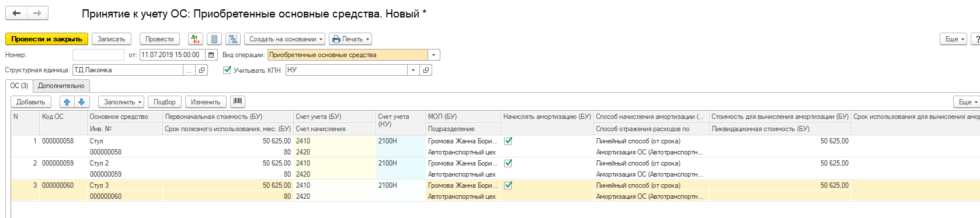Click Провести и закрыть button
This screenshot has width=980, height=218.
pos(47,39)
